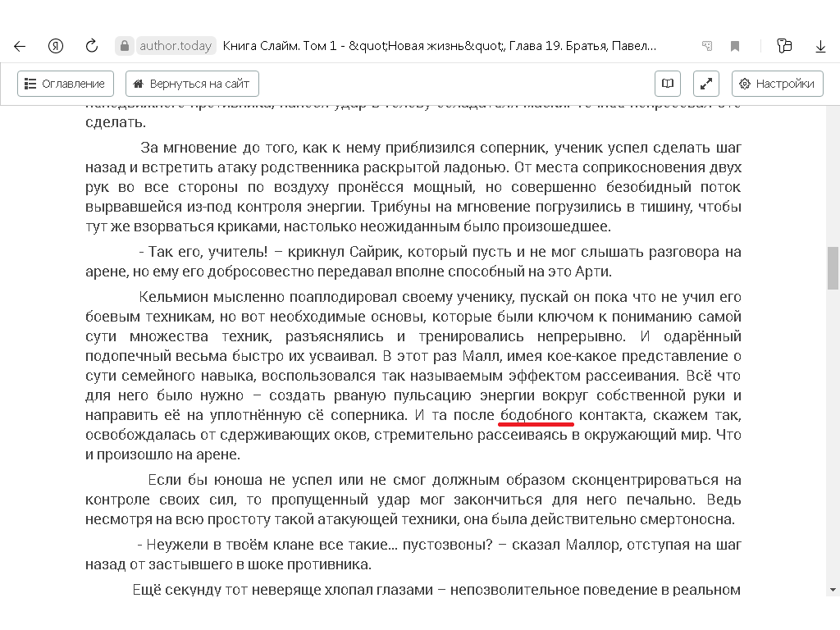Open the Оглавление table of contents

point(65,84)
